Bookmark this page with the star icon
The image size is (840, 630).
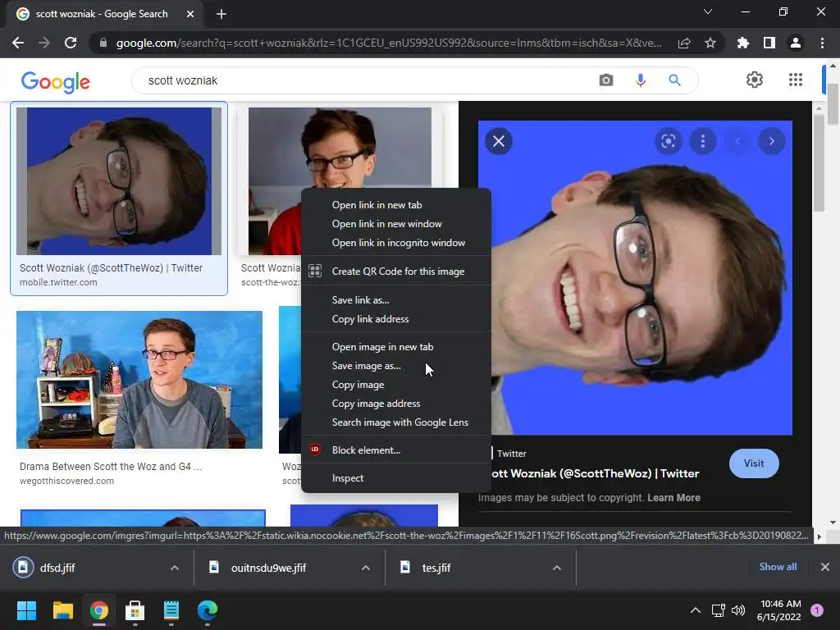pyautogui.click(x=710, y=43)
